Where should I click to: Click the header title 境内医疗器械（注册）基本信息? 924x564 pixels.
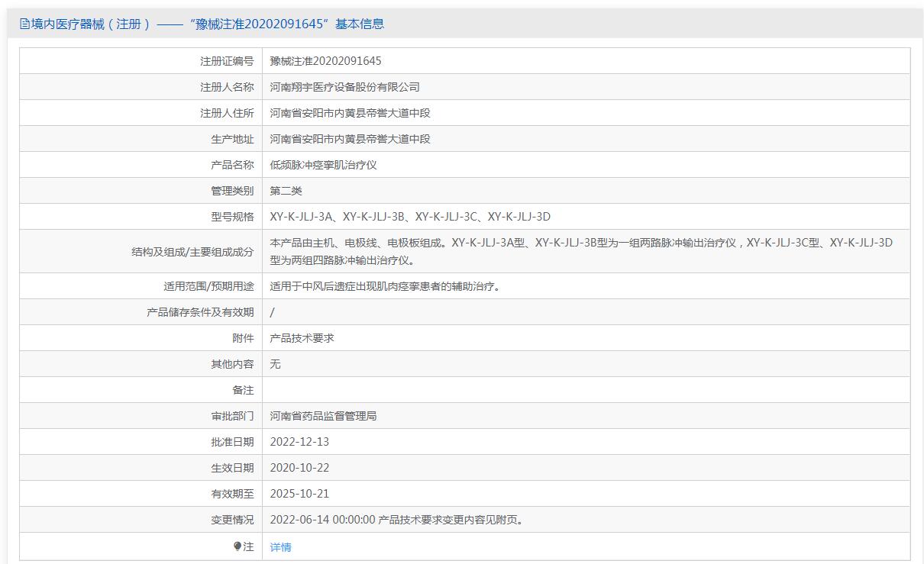point(208,24)
